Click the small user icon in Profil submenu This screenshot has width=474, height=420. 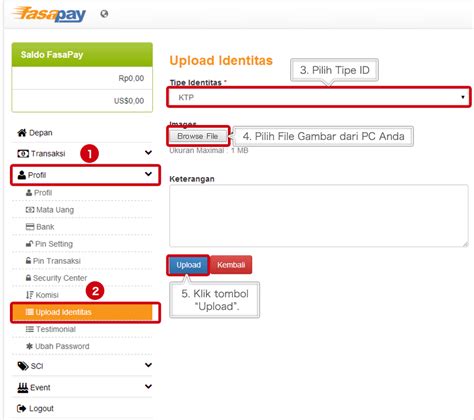29,193
